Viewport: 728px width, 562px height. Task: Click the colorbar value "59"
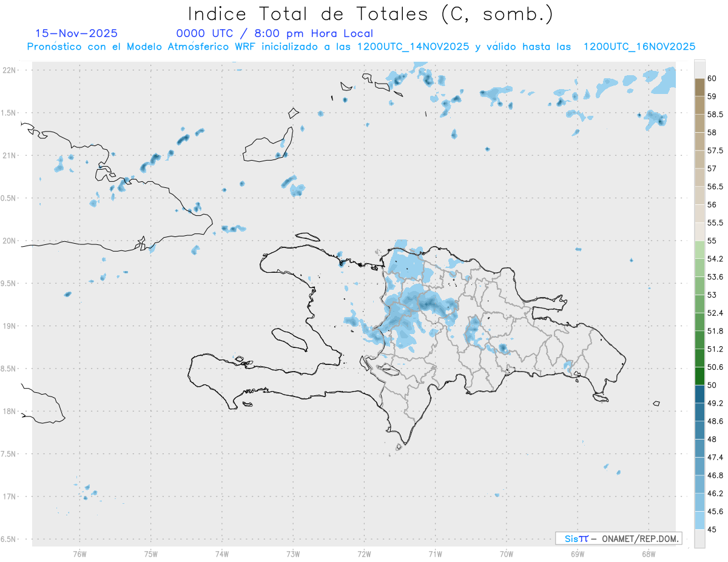pyautogui.click(x=712, y=96)
